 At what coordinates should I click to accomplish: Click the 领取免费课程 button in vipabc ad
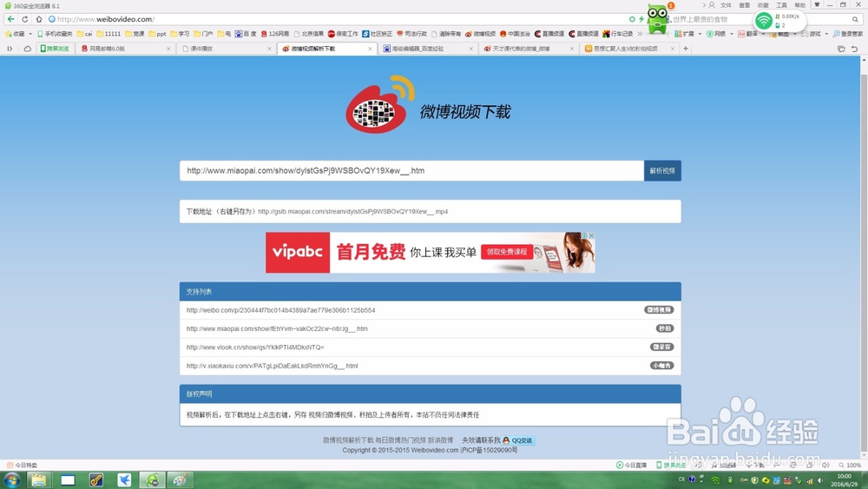pos(507,252)
